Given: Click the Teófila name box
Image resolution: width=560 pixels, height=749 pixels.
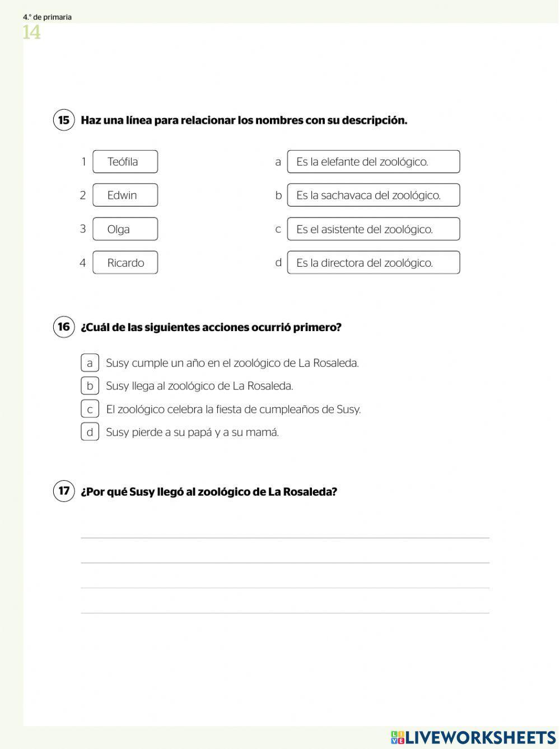Looking at the screenshot, I should [125, 162].
